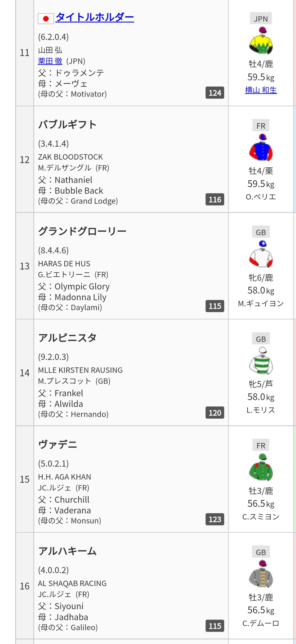
Task: Click the grey silks with yellow braid icon
Action: pyautogui.click(x=261, y=574)
